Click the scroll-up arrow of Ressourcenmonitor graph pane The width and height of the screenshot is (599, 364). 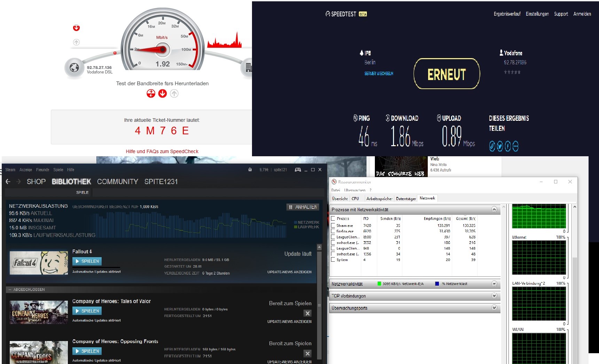574,207
